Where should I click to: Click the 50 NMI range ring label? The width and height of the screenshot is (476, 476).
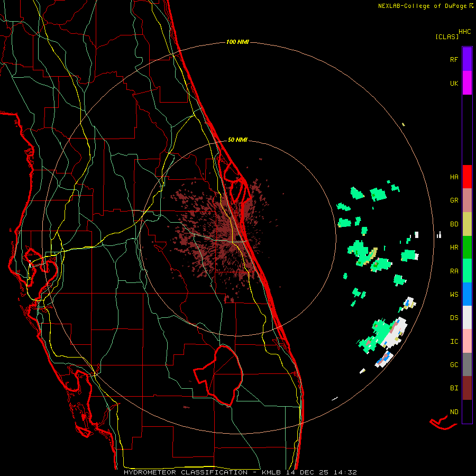[237, 140]
